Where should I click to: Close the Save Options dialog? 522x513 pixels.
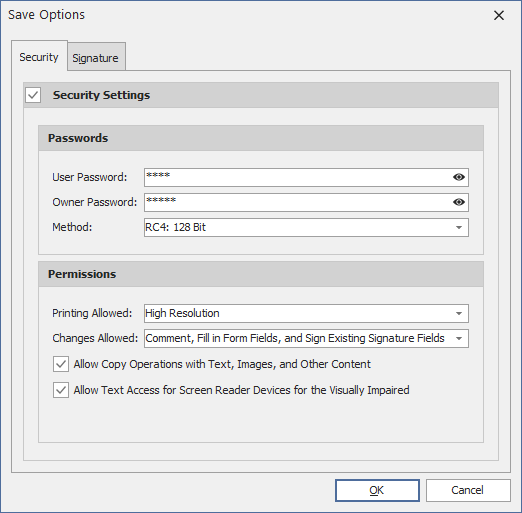tap(499, 15)
